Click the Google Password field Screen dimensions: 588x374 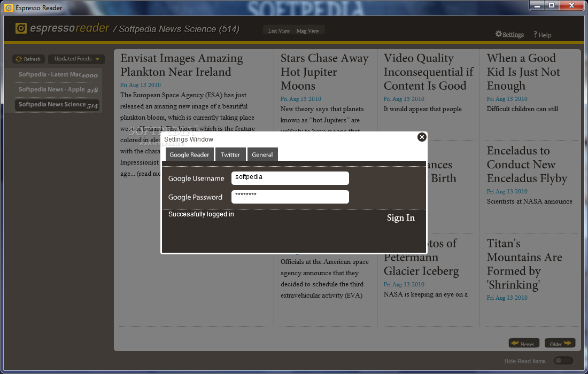pos(290,197)
